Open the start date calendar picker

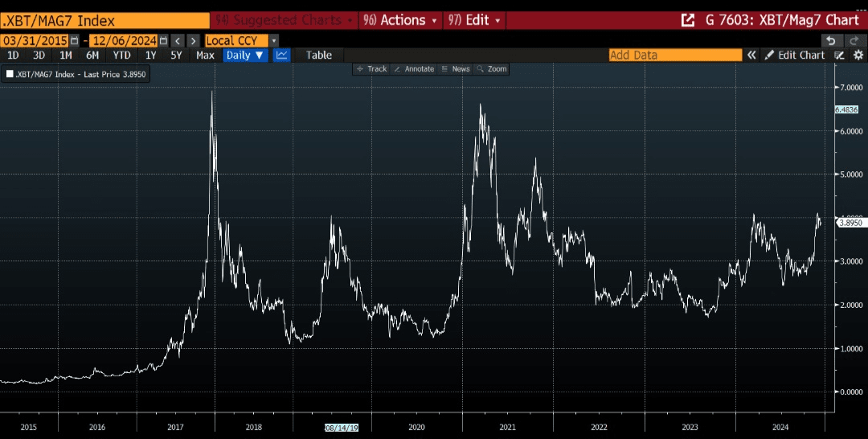[x=75, y=41]
